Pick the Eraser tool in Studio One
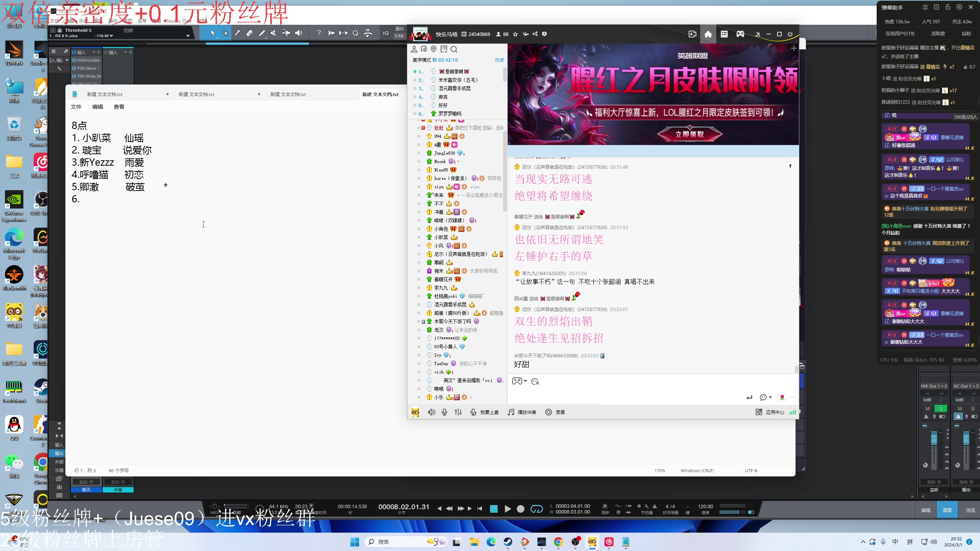This screenshot has height=551, width=980. (x=249, y=33)
